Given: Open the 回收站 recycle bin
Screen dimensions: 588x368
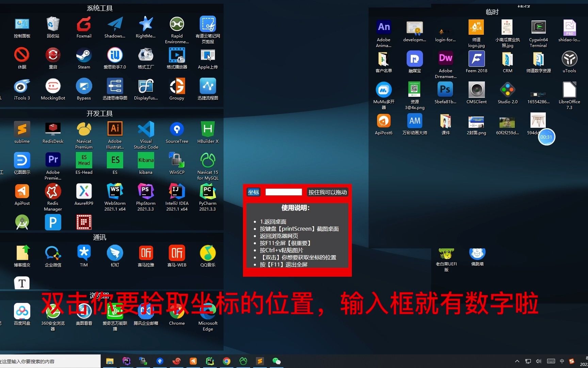Looking at the screenshot, I should (53, 27).
